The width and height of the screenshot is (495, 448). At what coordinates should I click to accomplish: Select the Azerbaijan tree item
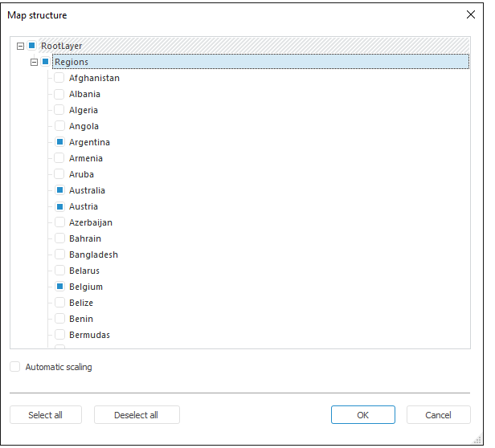(x=90, y=222)
